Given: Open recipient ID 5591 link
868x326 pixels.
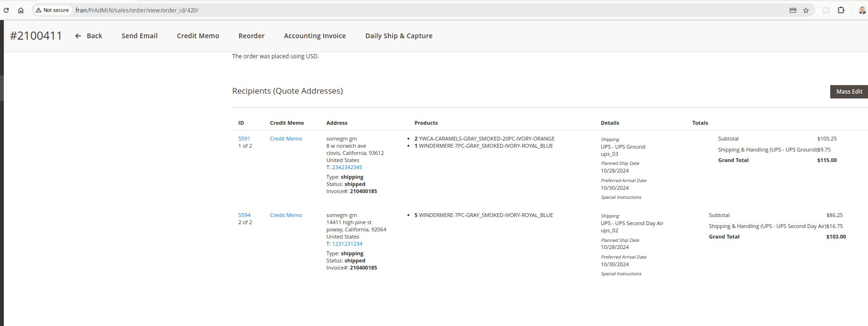Looking at the screenshot, I should point(244,139).
